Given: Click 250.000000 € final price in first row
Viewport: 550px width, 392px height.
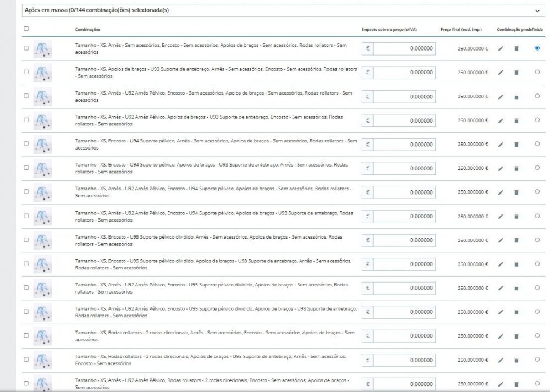Looking at the screenshot, I should [472, 49].
